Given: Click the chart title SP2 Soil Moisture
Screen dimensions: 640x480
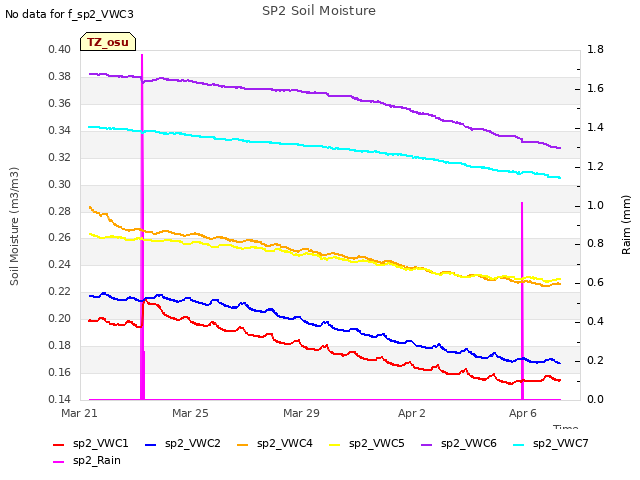Looking at the screenshot, I should point(319,11).
